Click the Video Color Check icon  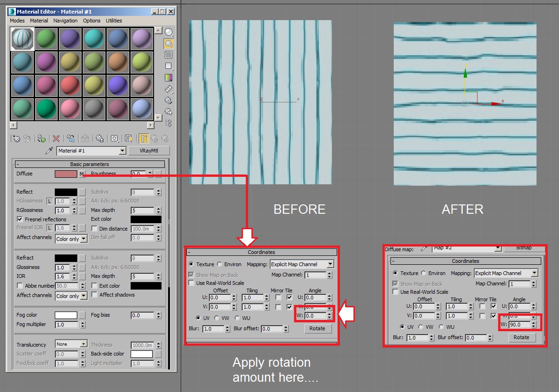tap(169, 77)
